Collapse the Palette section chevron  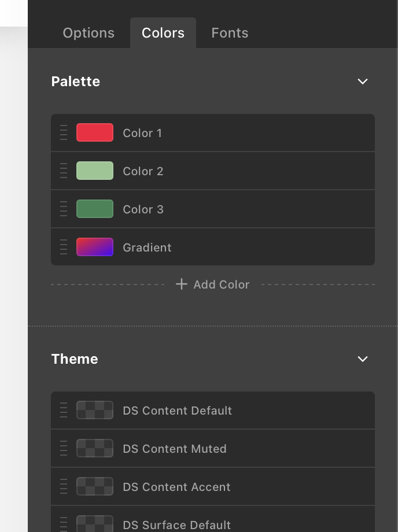(x=363, y=82)
